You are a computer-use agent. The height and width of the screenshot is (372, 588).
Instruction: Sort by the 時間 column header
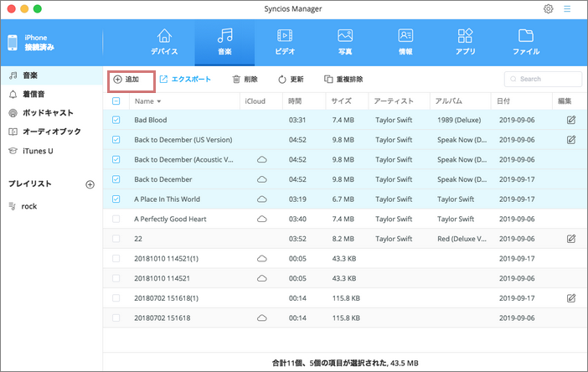pos(295,101)
